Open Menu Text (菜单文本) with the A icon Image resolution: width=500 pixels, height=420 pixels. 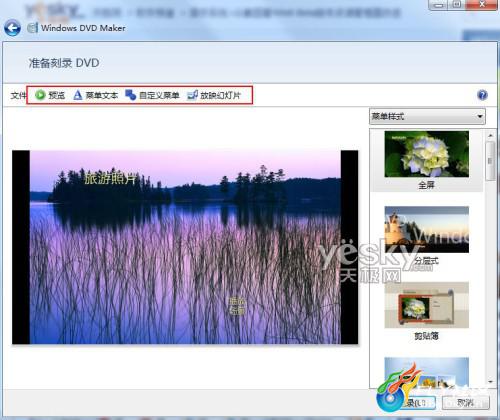(77, 95)
